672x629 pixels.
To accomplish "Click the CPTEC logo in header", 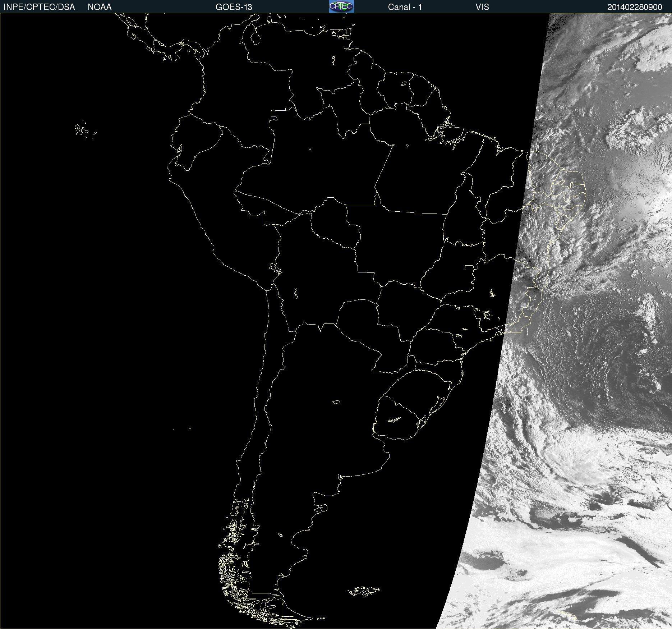I will [341, 6].
